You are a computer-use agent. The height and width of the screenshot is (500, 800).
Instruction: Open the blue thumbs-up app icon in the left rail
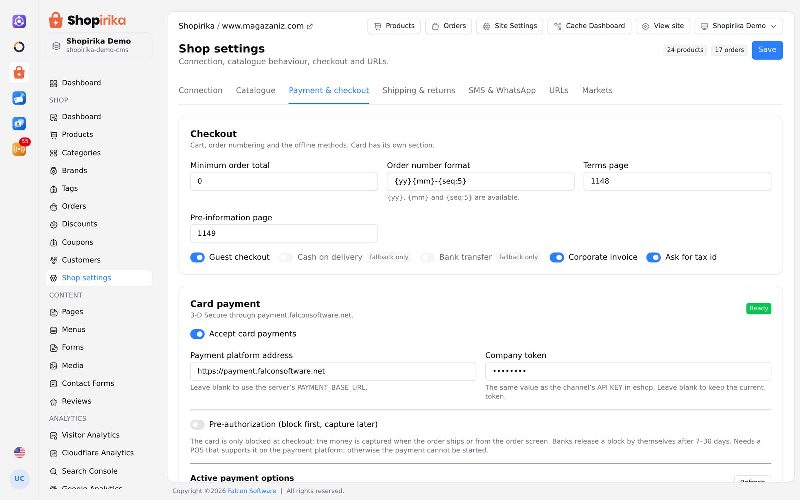pos(19,98)
